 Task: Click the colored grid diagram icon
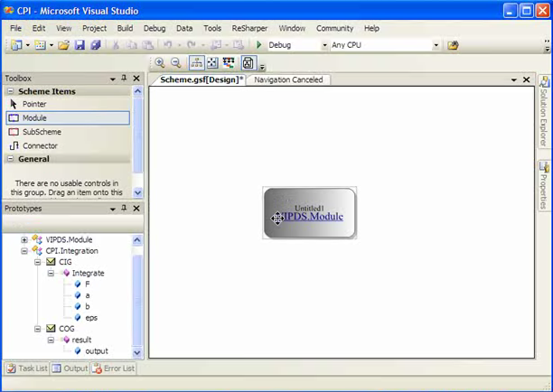pos(229,62)
